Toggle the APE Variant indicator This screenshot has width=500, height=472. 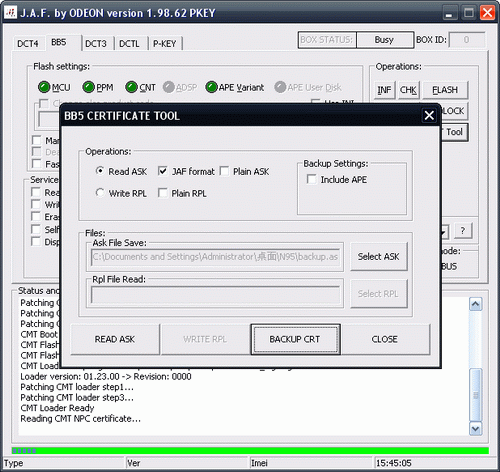click(212, 87)
